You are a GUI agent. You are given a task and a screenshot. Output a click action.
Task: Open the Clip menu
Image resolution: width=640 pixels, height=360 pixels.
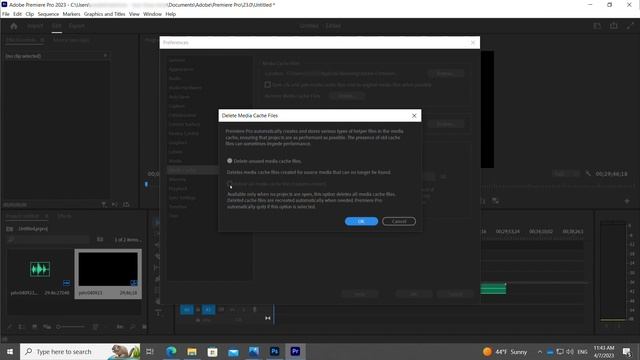[x=30, y=14]
